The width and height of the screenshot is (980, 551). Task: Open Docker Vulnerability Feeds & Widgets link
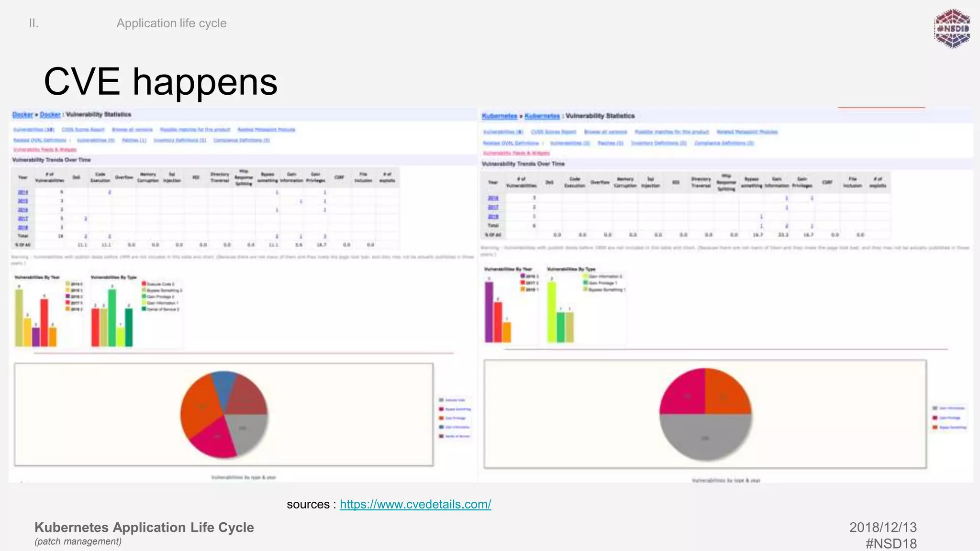45,150
